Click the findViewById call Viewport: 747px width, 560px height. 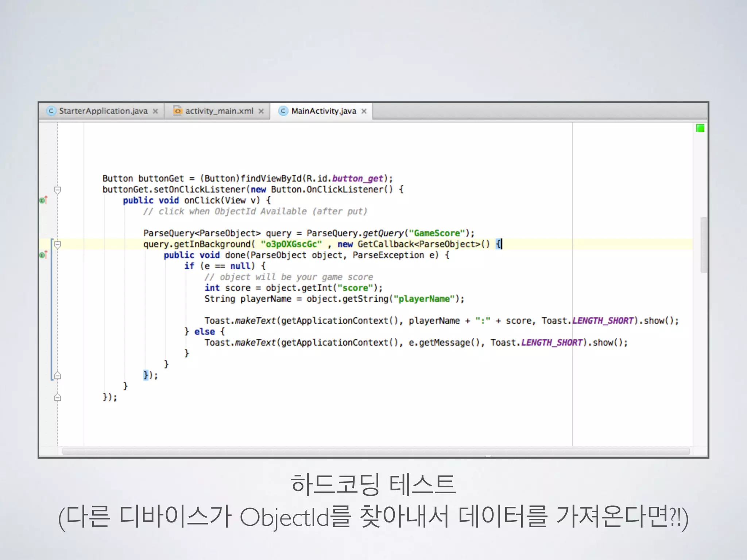pyautogui.click(x=271, y=179)
